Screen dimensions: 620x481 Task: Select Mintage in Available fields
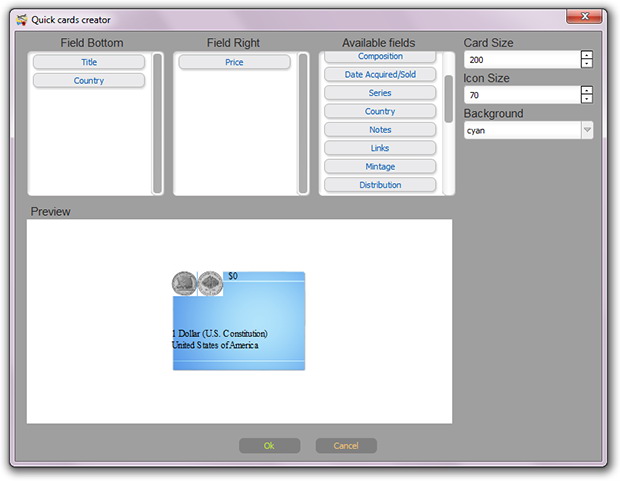coord(380,167)
